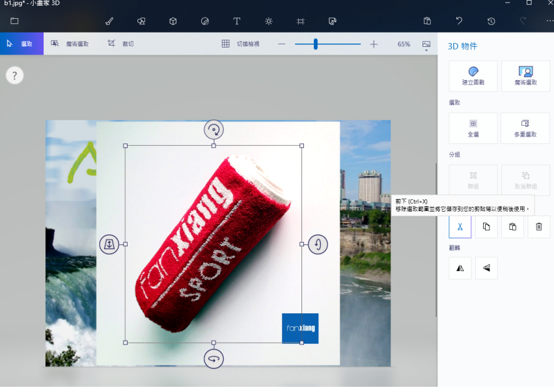Open the Effects sun icon
The image size is (554, 392).
268,21
